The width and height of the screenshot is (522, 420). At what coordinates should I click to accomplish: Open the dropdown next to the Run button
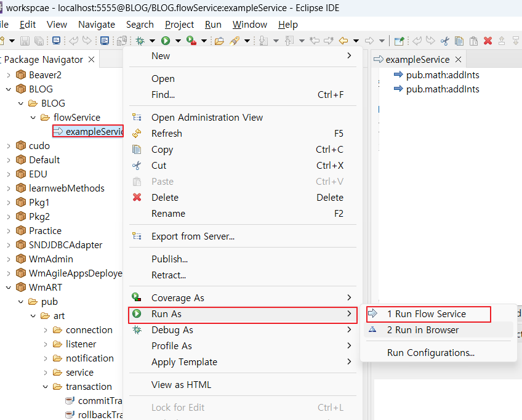pos(178,41)
